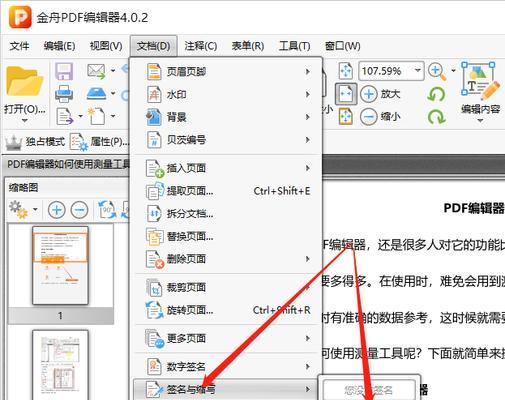
Task: Open the 工具(T) menu
Action: (294, 46)
